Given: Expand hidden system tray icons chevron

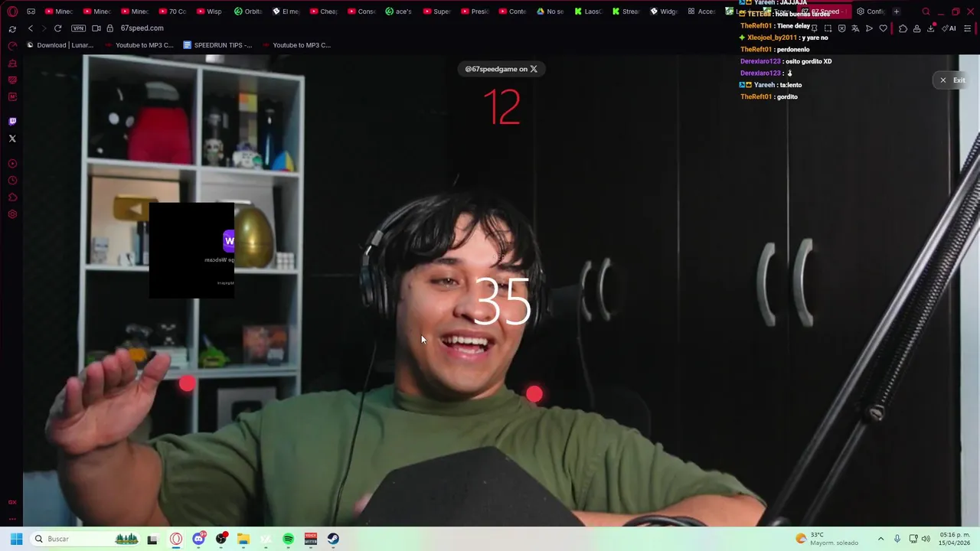Looking at the screenshot, I should 880,539.
